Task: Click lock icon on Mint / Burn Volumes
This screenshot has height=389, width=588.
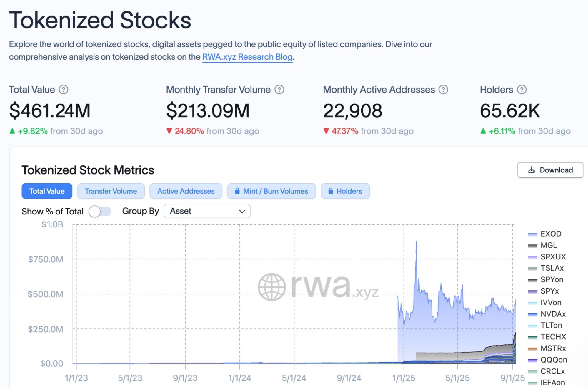Action: point(237,191)
